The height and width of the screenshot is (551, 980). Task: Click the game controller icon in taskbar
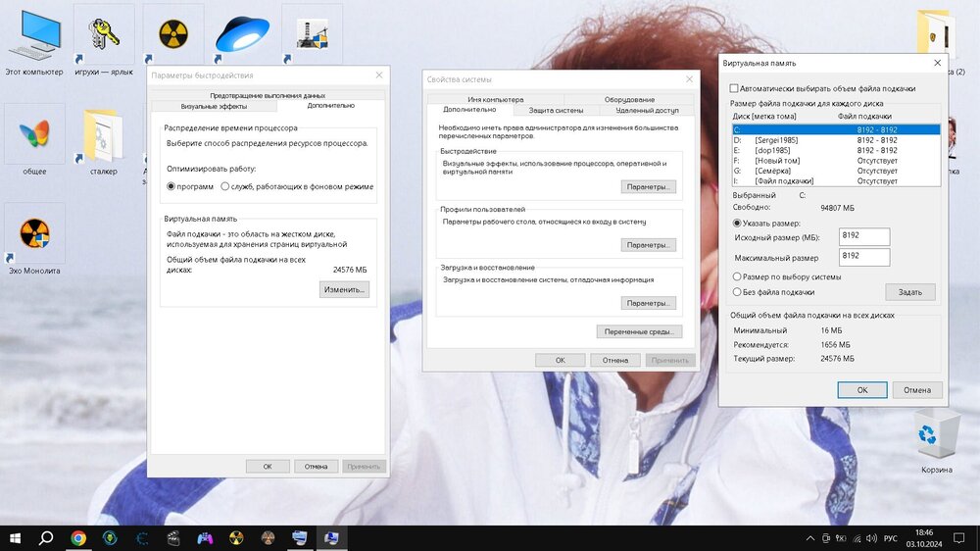coord(205,537)
